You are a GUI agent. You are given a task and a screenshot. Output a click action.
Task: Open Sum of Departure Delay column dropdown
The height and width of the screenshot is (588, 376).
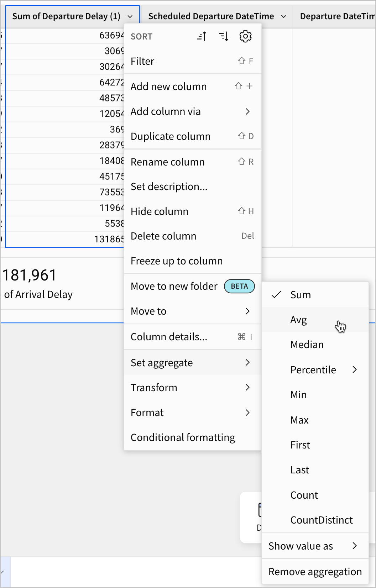click(x=130, y=16)
